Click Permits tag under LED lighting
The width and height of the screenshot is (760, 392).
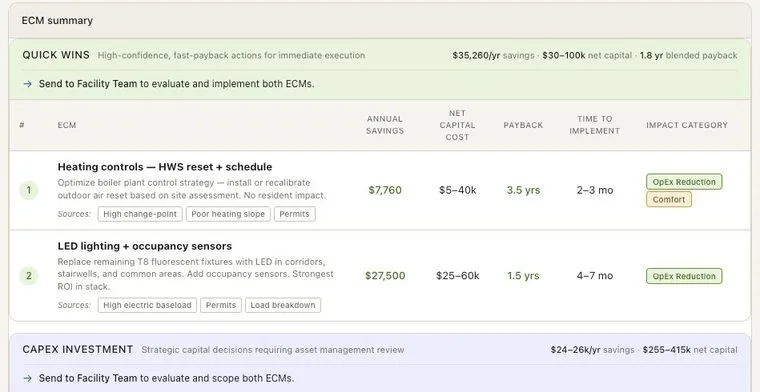click(221, 305)
